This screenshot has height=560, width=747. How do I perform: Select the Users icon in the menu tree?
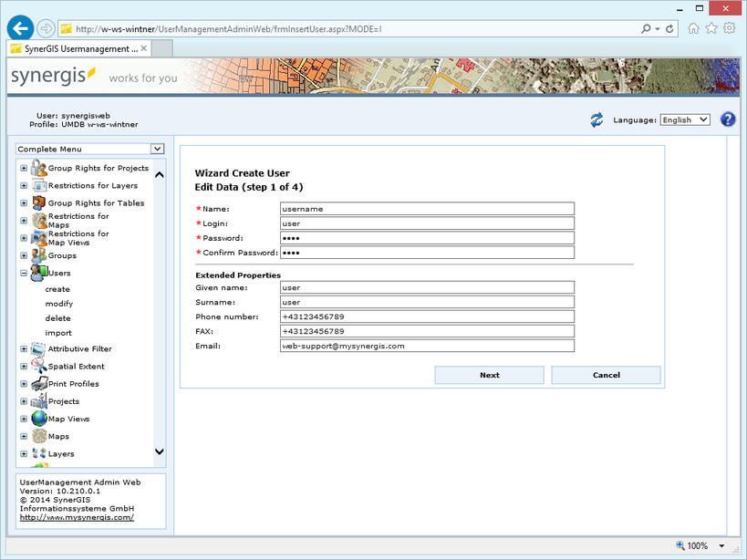click(x=36, y=273)
